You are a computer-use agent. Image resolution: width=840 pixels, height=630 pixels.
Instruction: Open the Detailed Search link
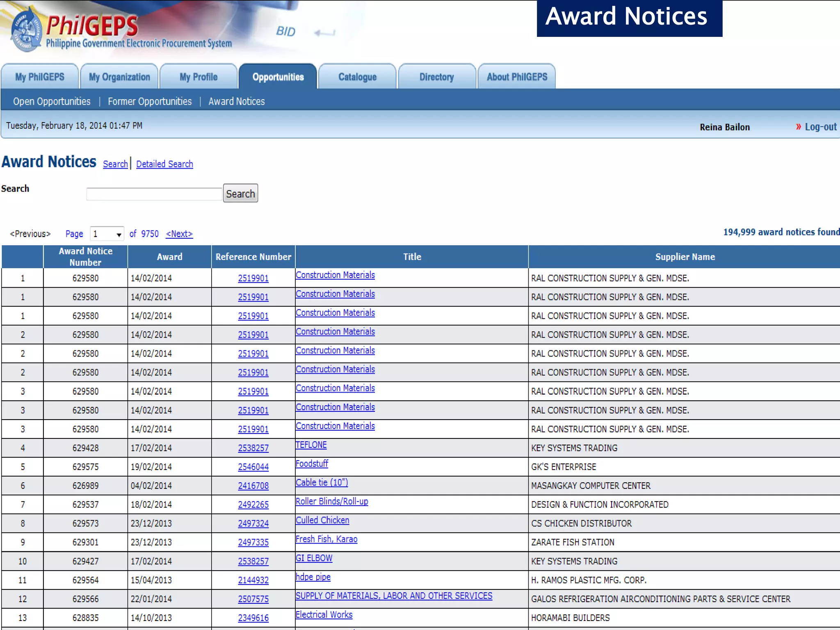pyautogui.click(x=164, y=164)
